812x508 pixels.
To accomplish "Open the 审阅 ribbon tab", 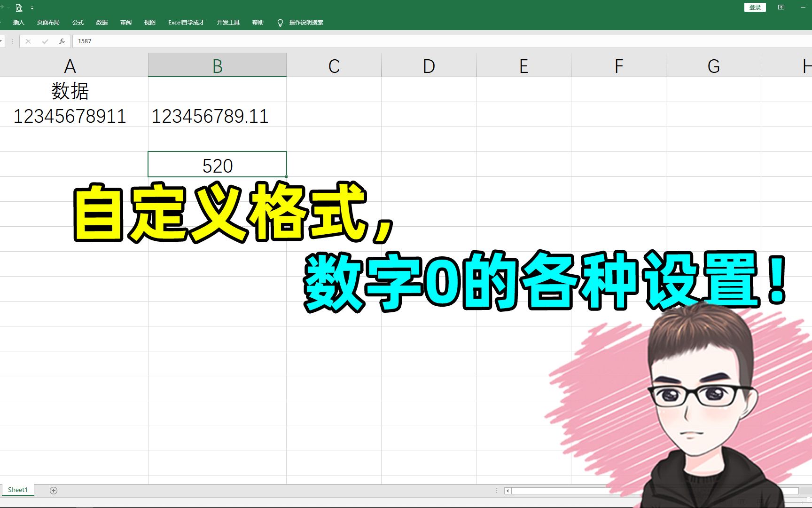I will pyautogui.click(x=126, y=23).
